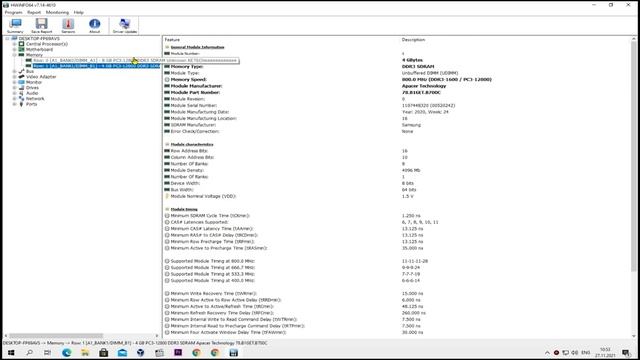Expand the Bus branch
This screenshot has width=640, height=360.
point(15,71)
